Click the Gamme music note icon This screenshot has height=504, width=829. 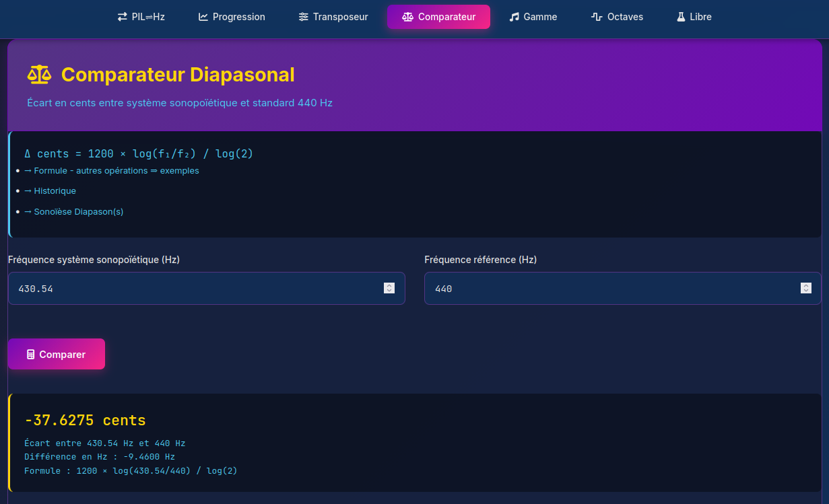click(x=515, y=17)
